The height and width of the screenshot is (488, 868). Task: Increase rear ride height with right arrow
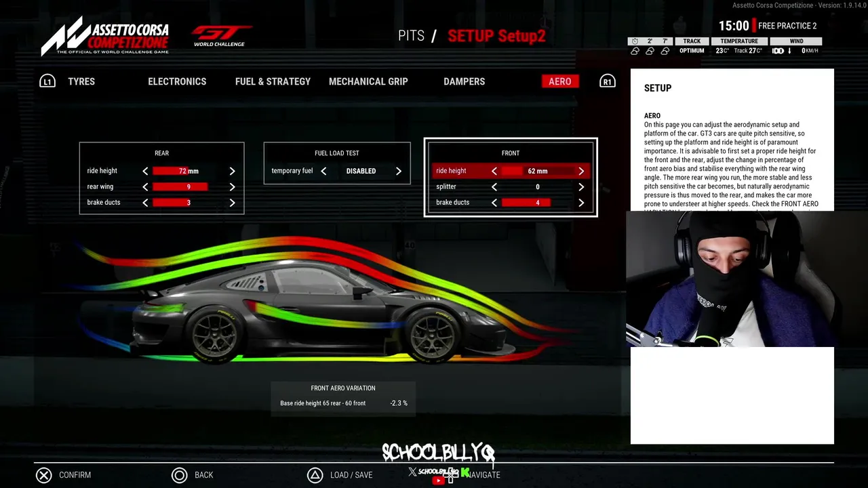pyautogui.click(x=232, y=171)
